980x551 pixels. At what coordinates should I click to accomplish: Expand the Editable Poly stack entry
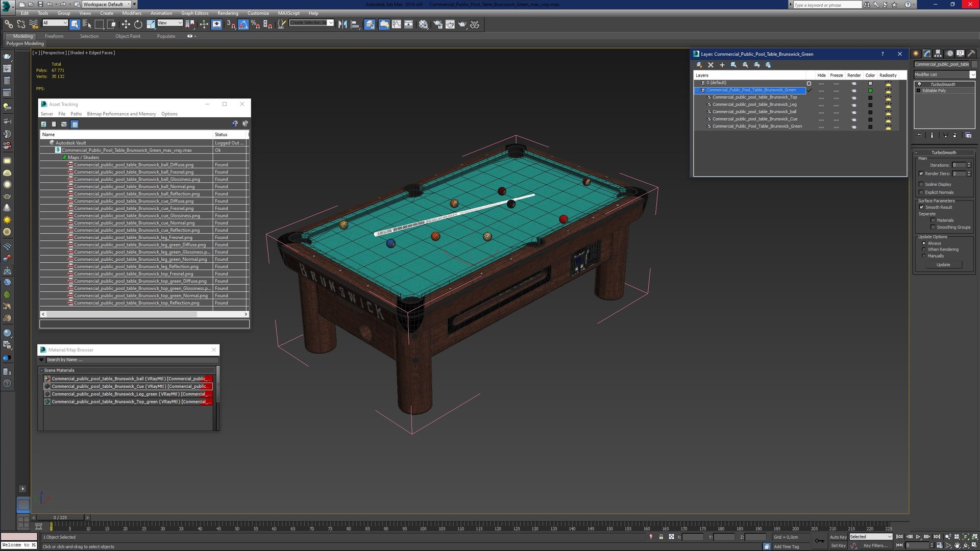tap(919, 91)
